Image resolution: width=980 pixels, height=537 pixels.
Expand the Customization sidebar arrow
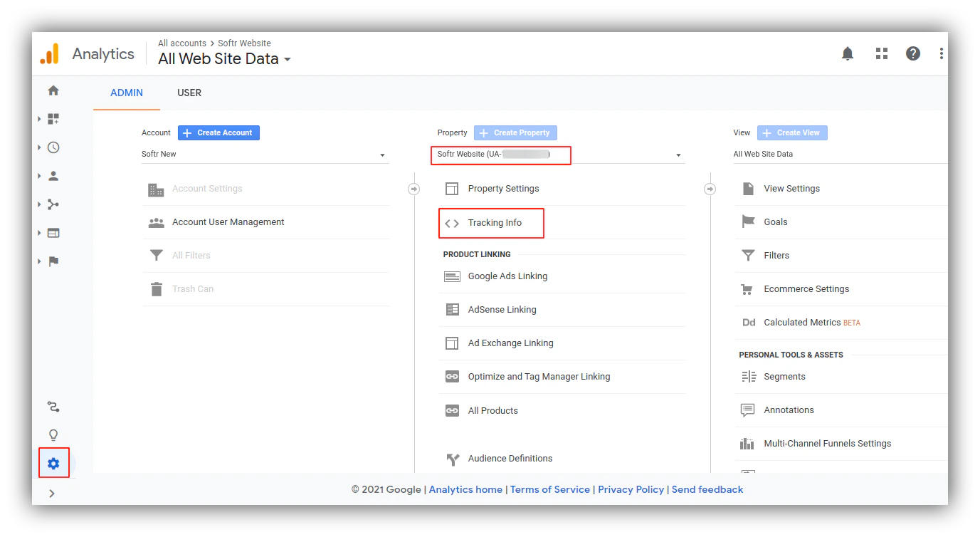39,119
